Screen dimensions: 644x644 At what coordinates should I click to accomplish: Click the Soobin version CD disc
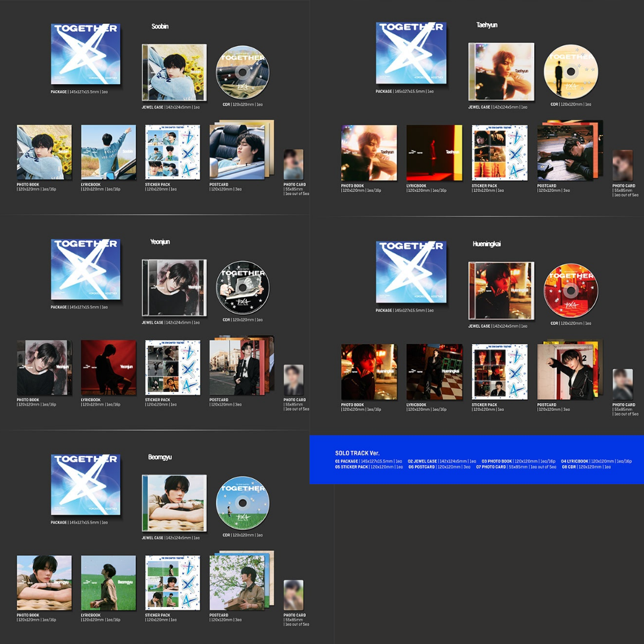[242, 72]
